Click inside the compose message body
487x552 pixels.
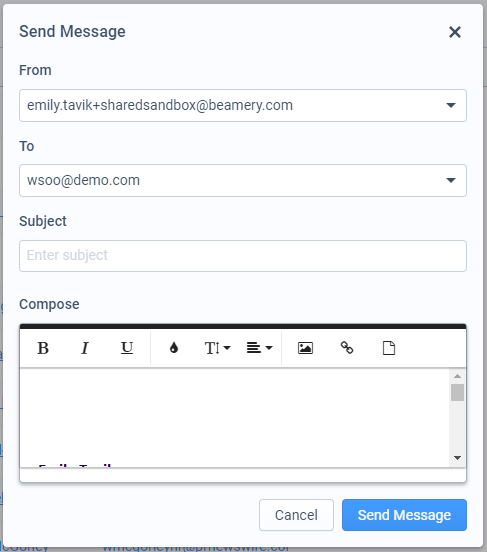point(235,418)
